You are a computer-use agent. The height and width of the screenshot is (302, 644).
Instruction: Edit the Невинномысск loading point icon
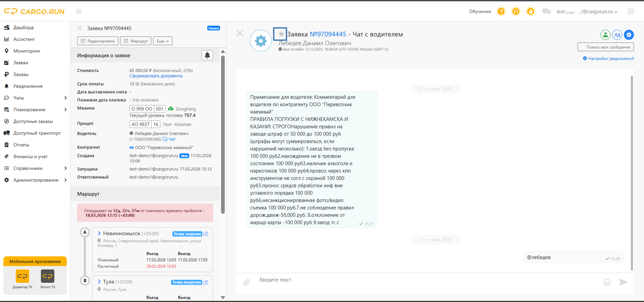(x=206, y=234)
